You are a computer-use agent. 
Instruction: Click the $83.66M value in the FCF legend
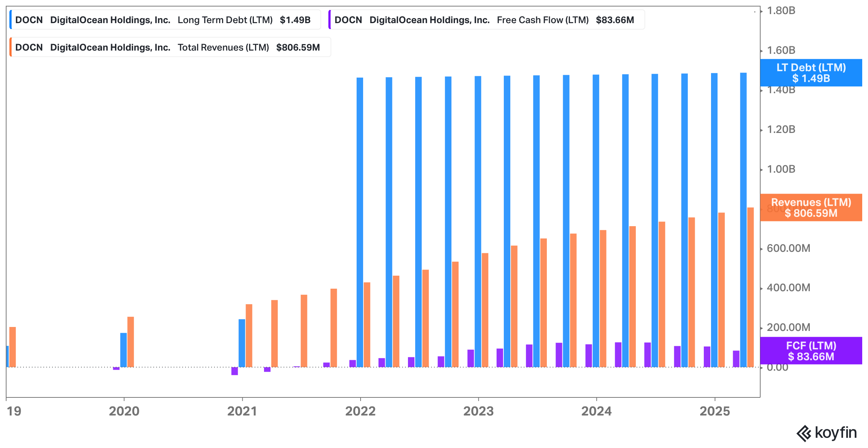615,20
